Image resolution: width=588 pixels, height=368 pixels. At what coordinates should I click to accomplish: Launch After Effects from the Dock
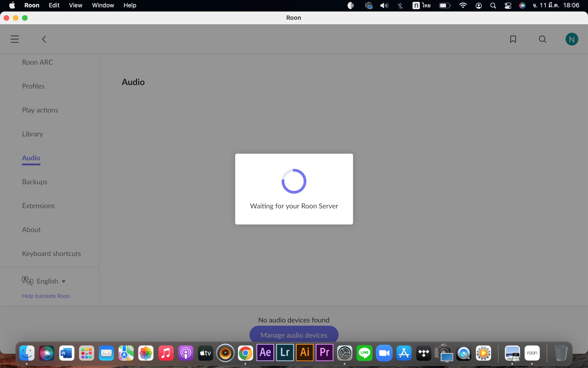click(265, 352)
